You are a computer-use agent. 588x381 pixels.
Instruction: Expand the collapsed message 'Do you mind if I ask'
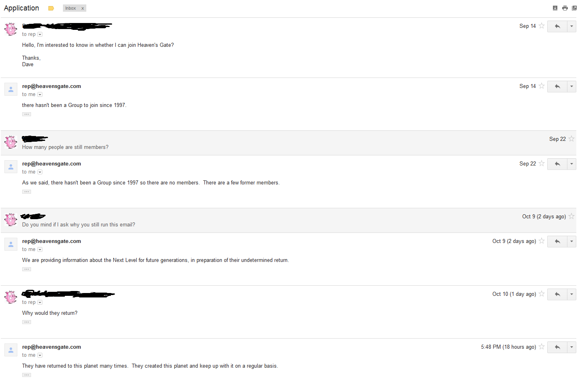click(288, 220)
